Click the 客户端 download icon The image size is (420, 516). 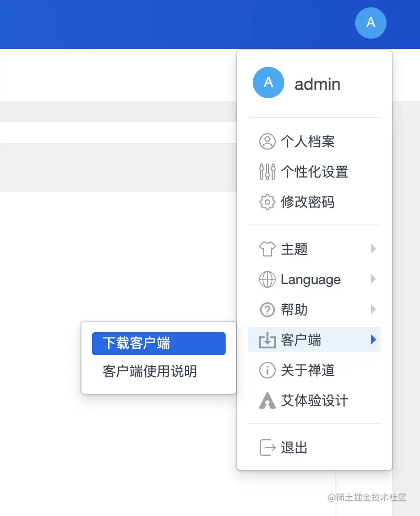pyautogui.click(x=267, y=340)
